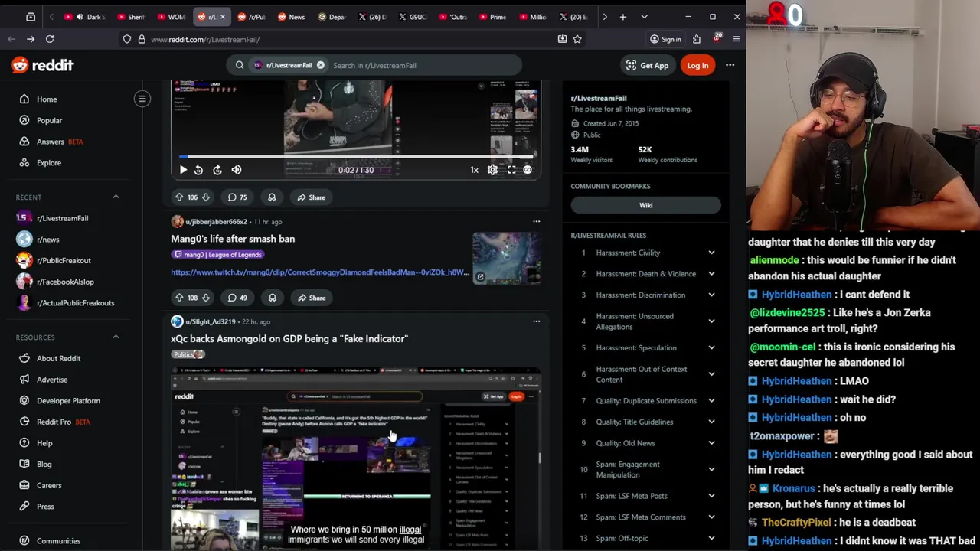Toggle fullscreen on the video player
The height and width of the screenshot is (551, 980).
(x=511, y=170)
